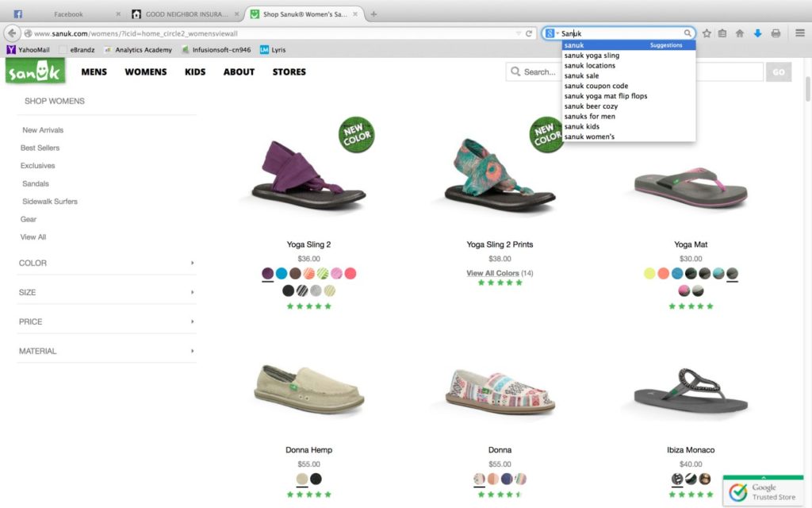Go to the browser home icon
Image resolution: width=812 pixels, height=508 pixels.
click(x=740, y=33)
